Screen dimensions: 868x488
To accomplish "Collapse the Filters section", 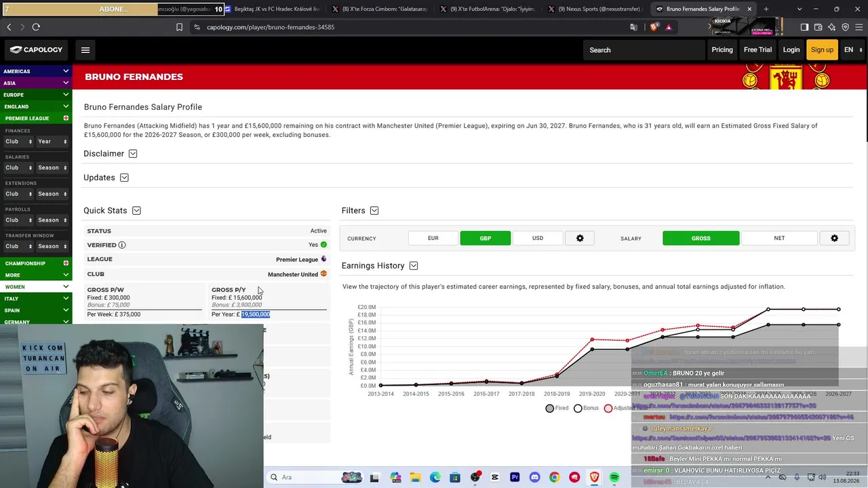I will (374, 211).
